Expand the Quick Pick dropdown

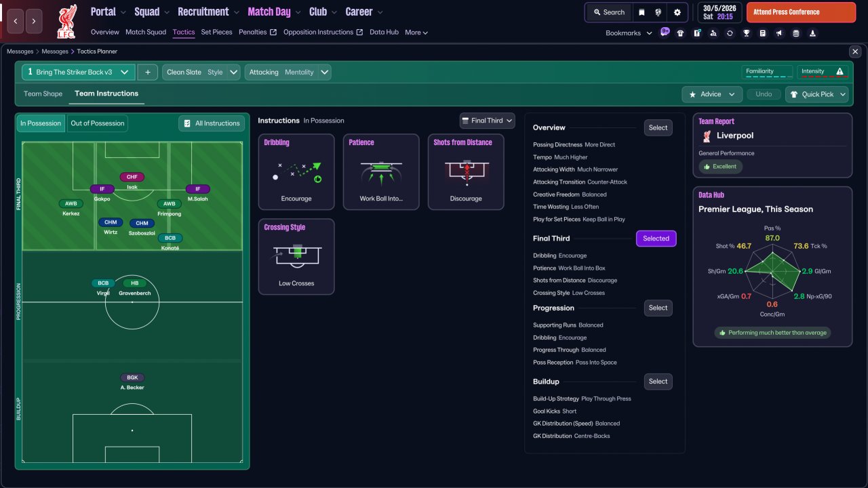tap(817, 94)
